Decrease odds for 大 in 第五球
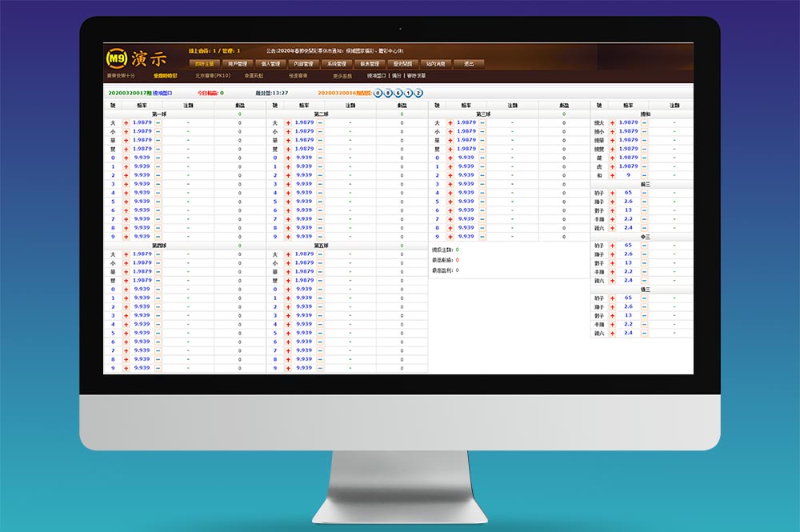 click(321, 254)
